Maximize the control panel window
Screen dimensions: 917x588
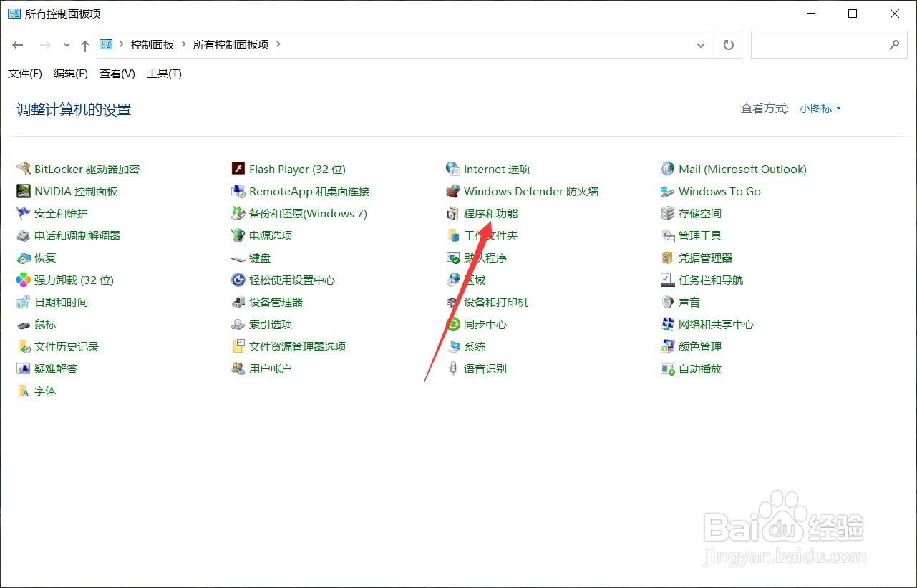(853, 14)
